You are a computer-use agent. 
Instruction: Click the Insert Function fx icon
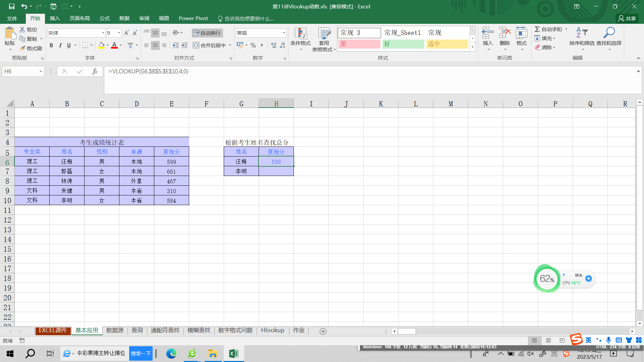point(95,71)
